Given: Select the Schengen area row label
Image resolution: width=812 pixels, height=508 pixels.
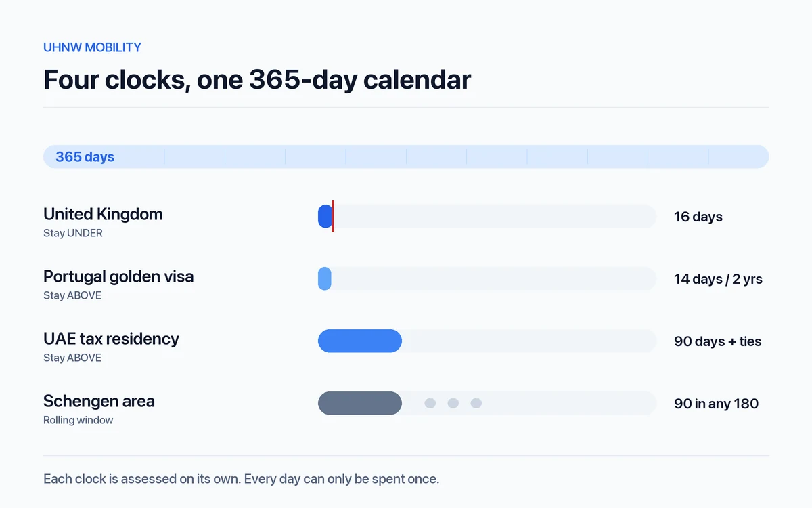Looking at the screenshot, I should [99, 401].
